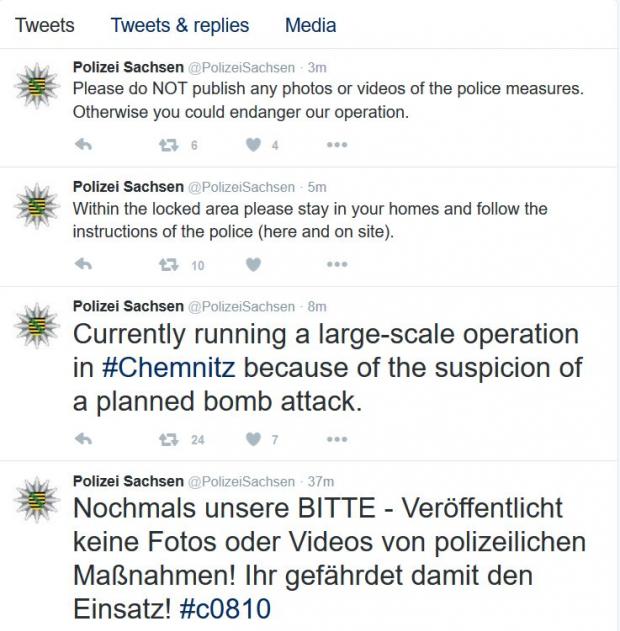620x631 pixels.
Task: Open more options on the 3m tweet
Action: point(337,145)
